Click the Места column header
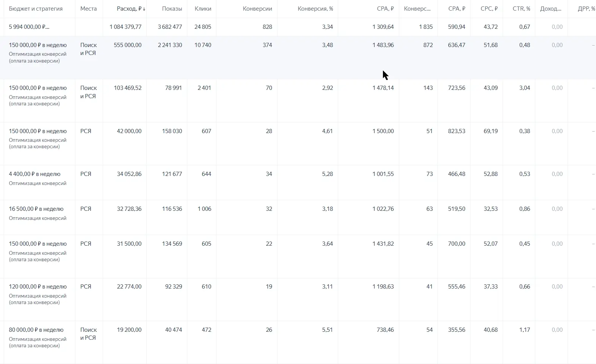 pos(88,9)
